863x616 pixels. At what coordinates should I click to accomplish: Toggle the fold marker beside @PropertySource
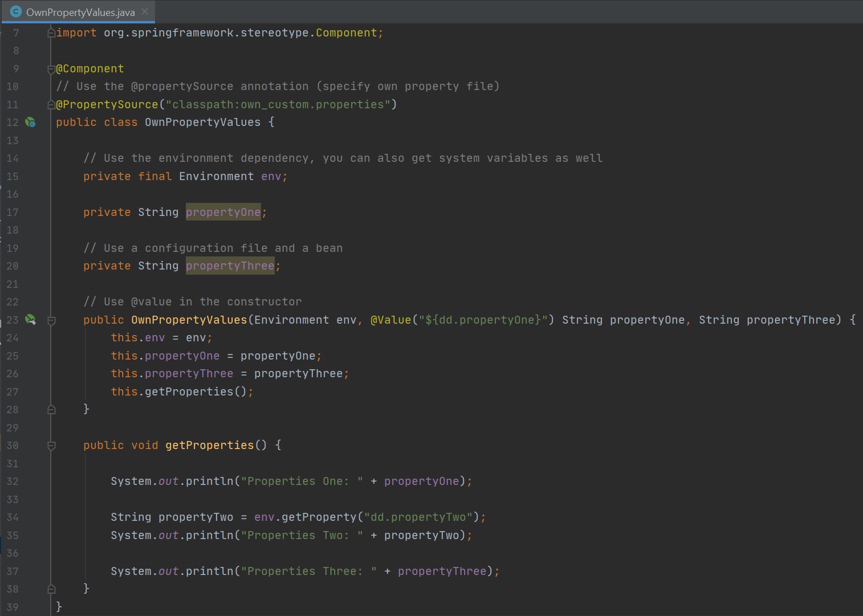[51, 105]
